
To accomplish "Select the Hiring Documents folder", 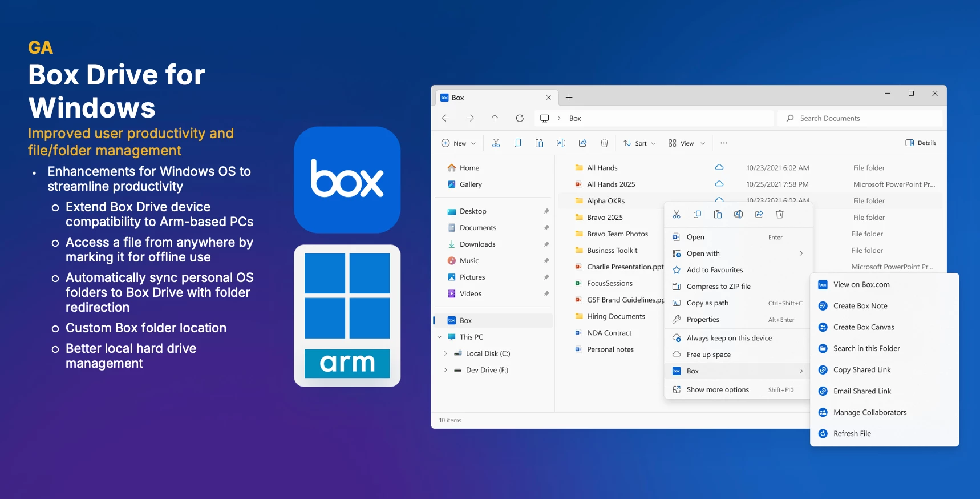I will tap(616, 316).
